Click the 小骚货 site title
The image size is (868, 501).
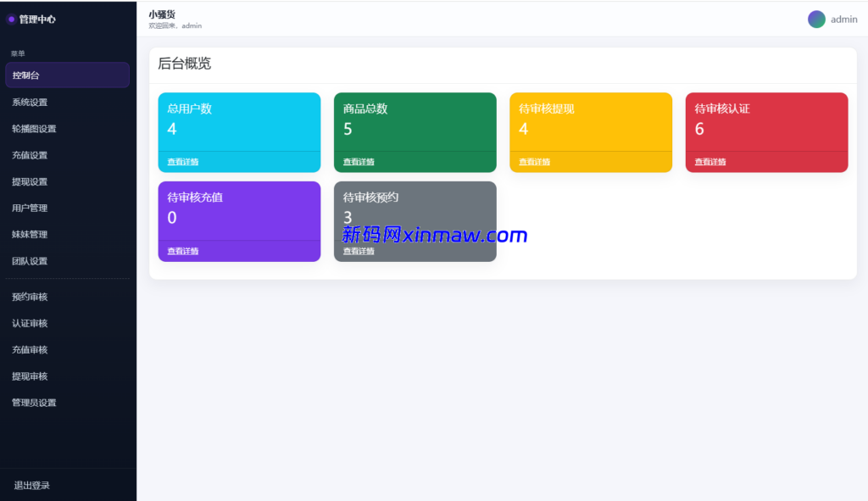click(162, 14)
